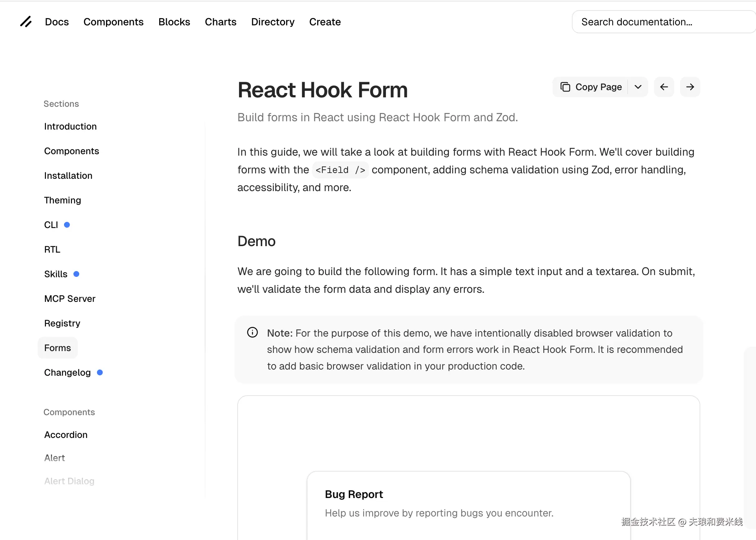Viewport: 756px width, 540px height.
Task: Focus the Search documentation field
Action: pos(662,22)
